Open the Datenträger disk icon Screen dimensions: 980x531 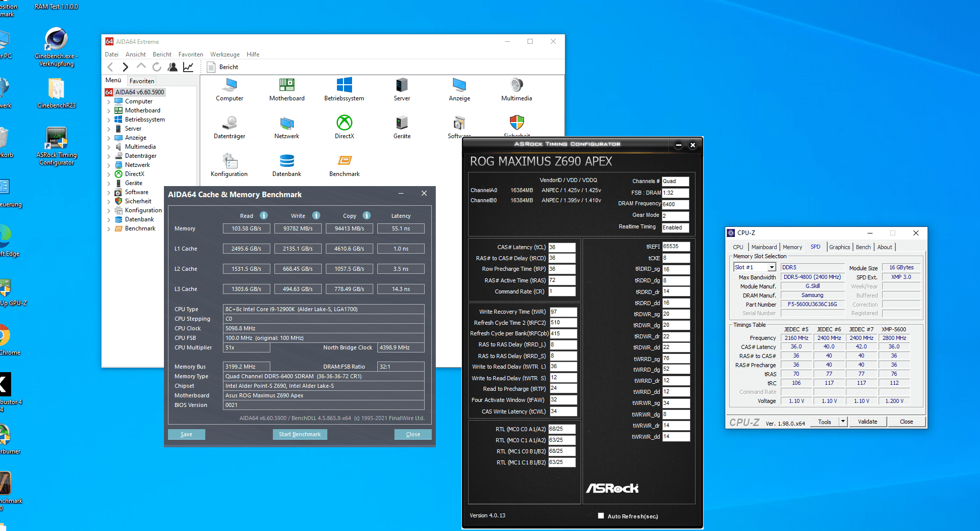tap(229, 128)
